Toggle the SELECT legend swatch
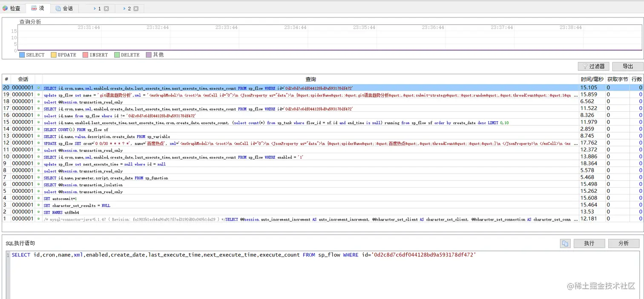644x299 pixels. pos(22,55)
